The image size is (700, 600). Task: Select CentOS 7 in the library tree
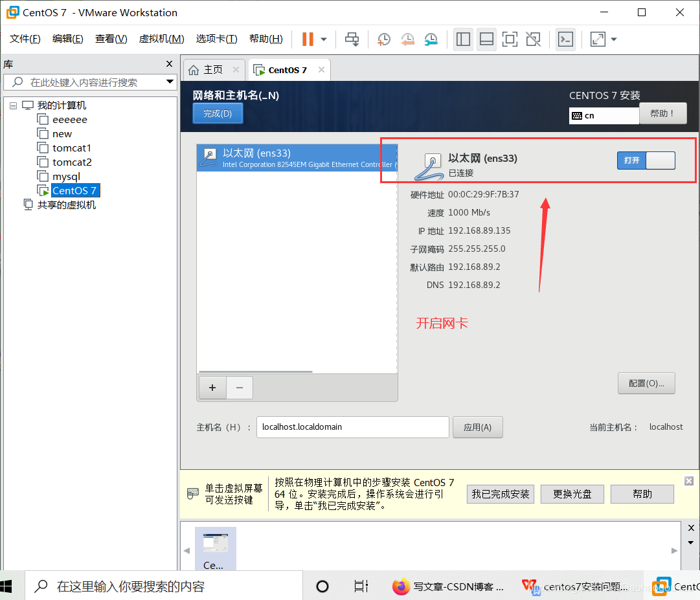[75, 190]
